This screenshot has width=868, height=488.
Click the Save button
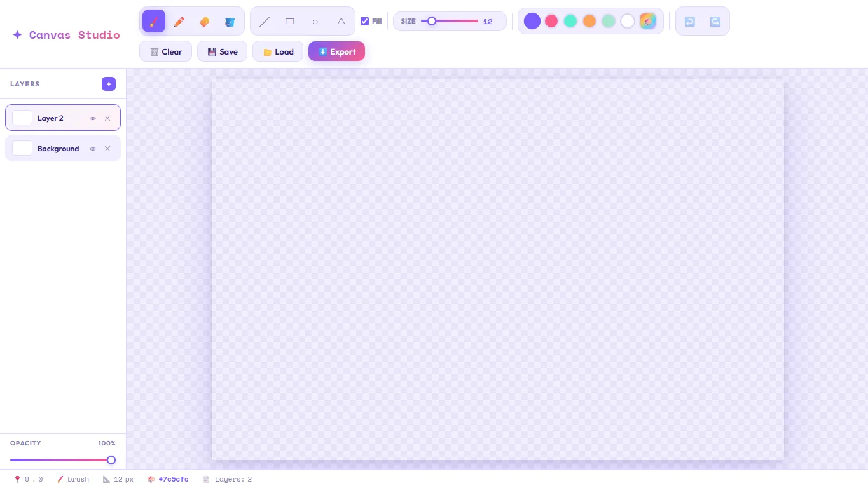[222, 51]
